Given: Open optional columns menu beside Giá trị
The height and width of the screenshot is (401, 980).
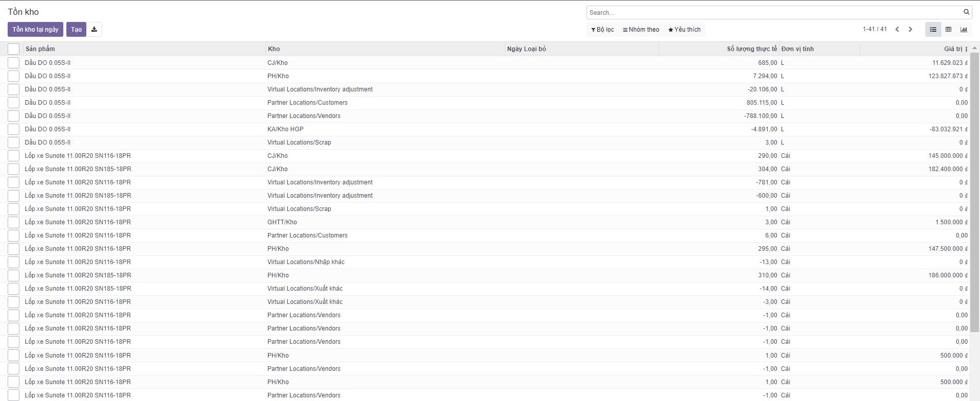Looking at the screenshot, I should (966, 49).
